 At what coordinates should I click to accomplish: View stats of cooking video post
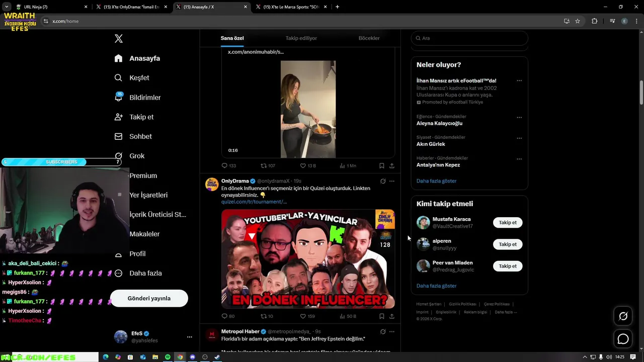click(x=348, y=165)
